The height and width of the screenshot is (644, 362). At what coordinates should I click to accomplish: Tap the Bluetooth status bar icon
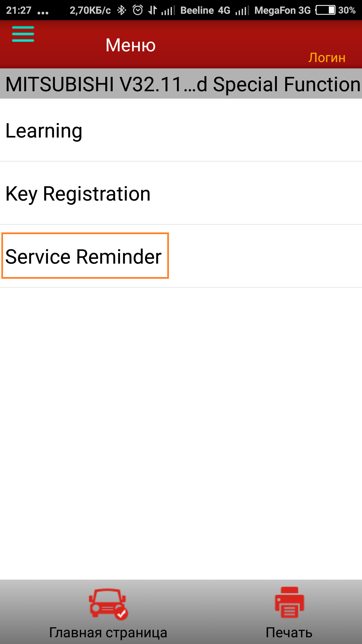pos(122,10)
